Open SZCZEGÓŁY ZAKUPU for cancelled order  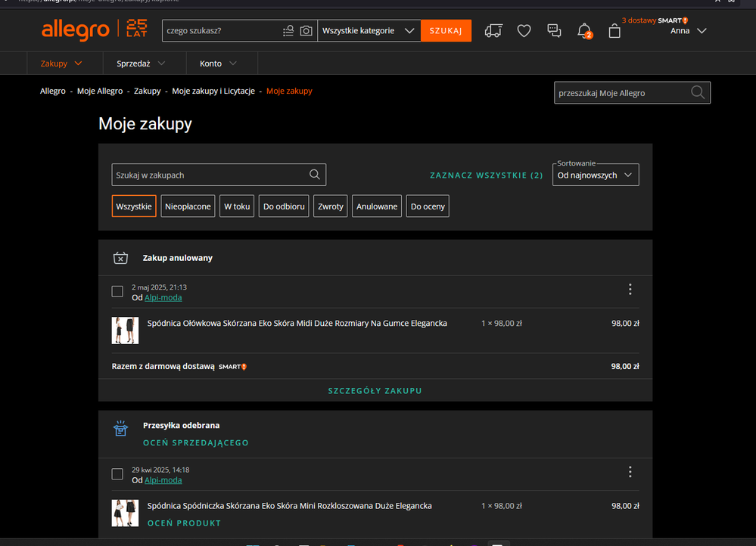tap(375, 391)
